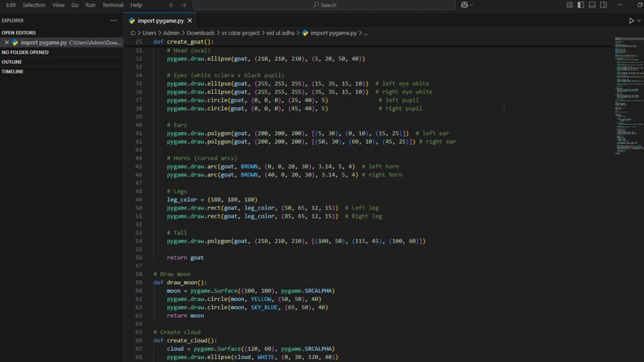Screen dimensions: 644x362
Task: Click the '# Create cloud' comment
Action: pyautogui.click(x=177, y=332)
